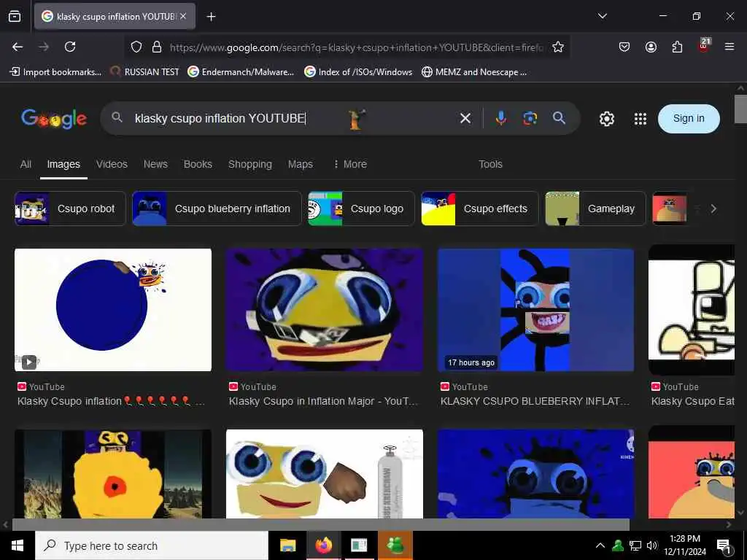The image size is (747, 560).
Task: Switch to the Maps tab
Action: click(300, 164)
